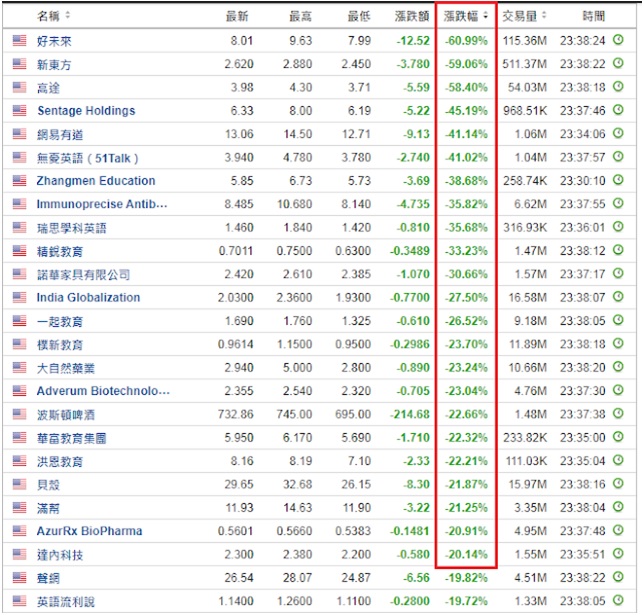Open the 洪恩教育 stock link
This screenshot has height=615, width=644.
click(x=60, y=461)
